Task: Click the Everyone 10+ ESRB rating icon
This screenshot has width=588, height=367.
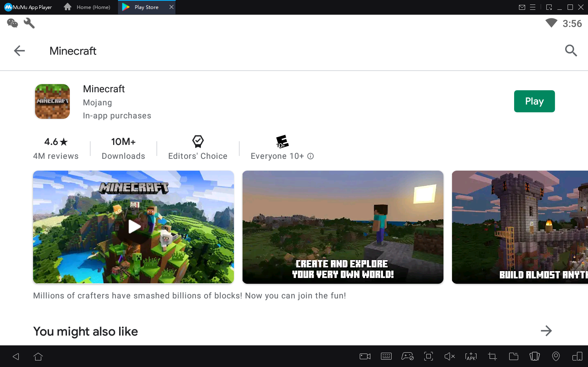Action: point(282,142)
